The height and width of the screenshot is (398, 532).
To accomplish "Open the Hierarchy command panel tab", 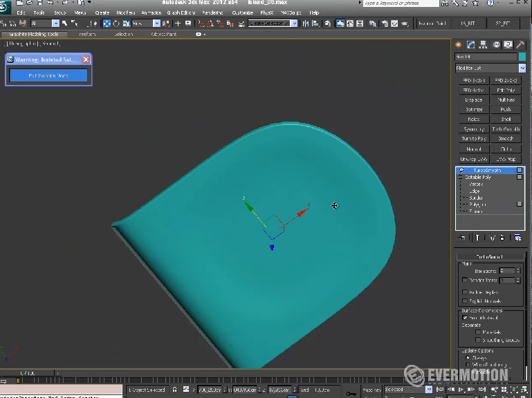I will tap(483, 45).
